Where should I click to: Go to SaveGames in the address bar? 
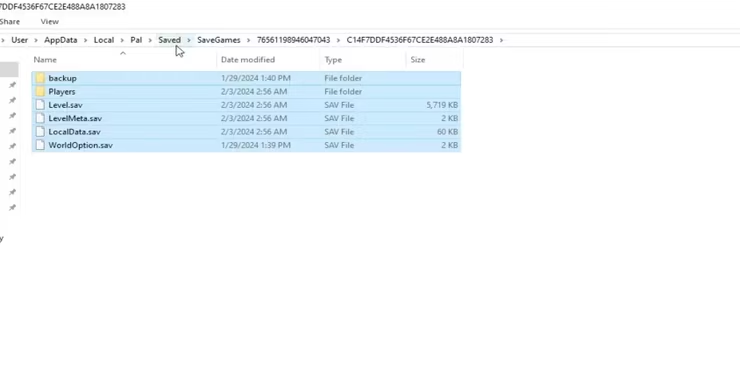pyautogui.click(x=219, y=40)
